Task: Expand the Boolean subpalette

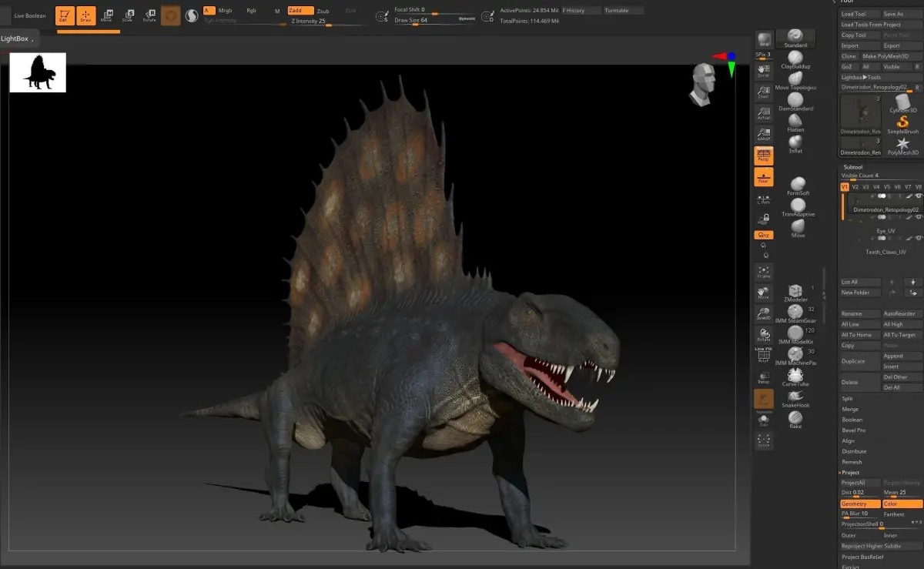Action: click(852, 420)
